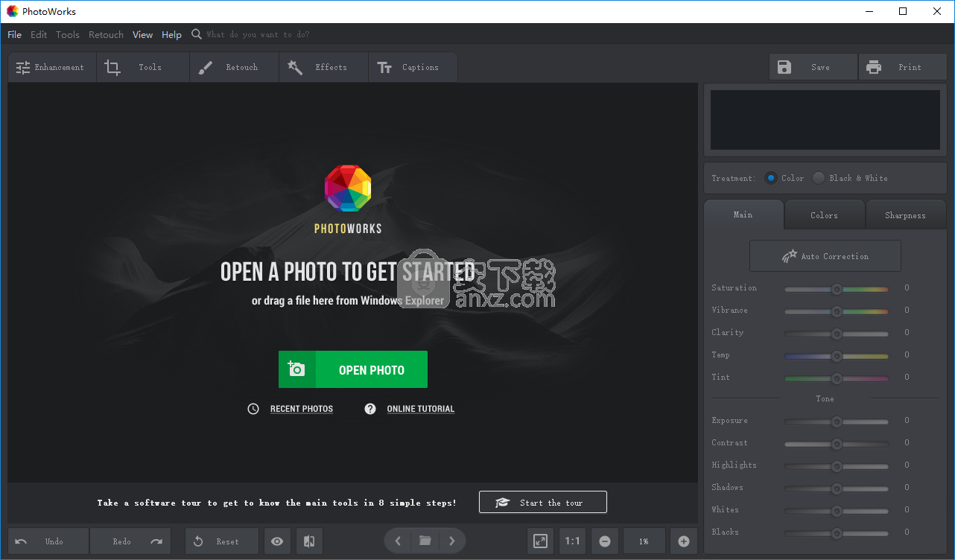Screen dimensions: 955x560
Task: Click the green OPEN PHOTO button
Action: click(353, 369)
